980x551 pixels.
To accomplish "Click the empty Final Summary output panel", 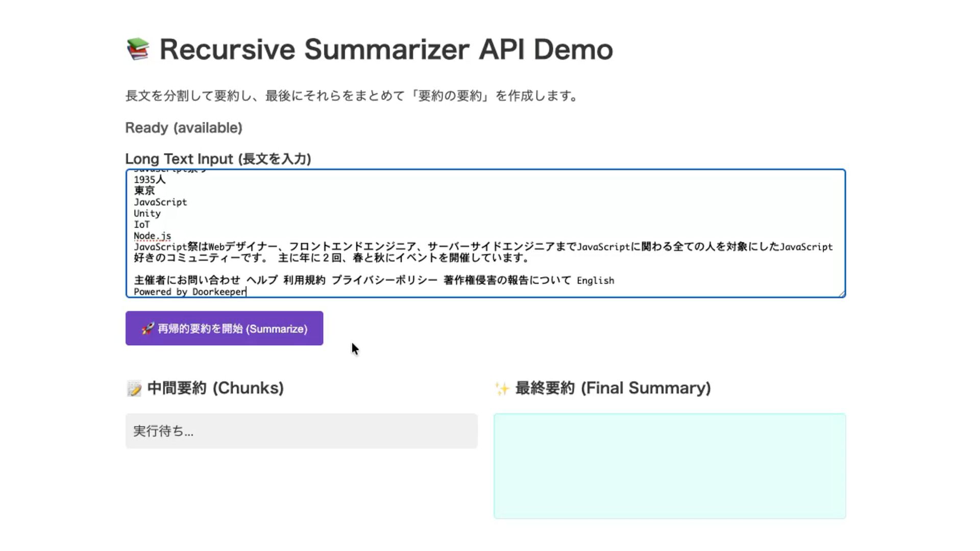I will [669, 466].
